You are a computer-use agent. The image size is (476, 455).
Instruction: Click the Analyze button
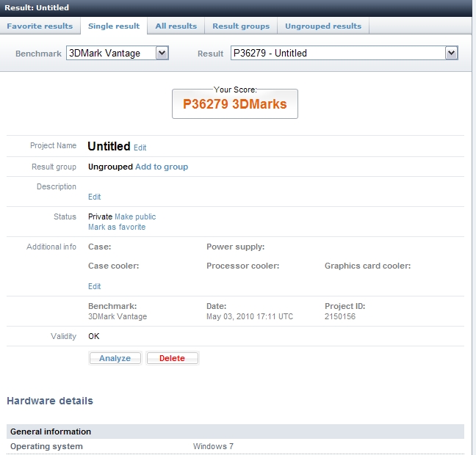click(x=115, y=358)
